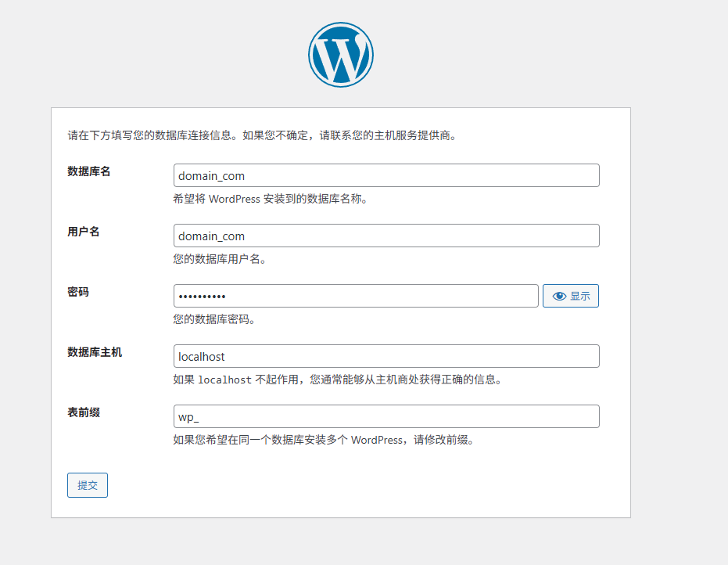
Task: Click the 密码 label
Action: click(x=78, y=292)
